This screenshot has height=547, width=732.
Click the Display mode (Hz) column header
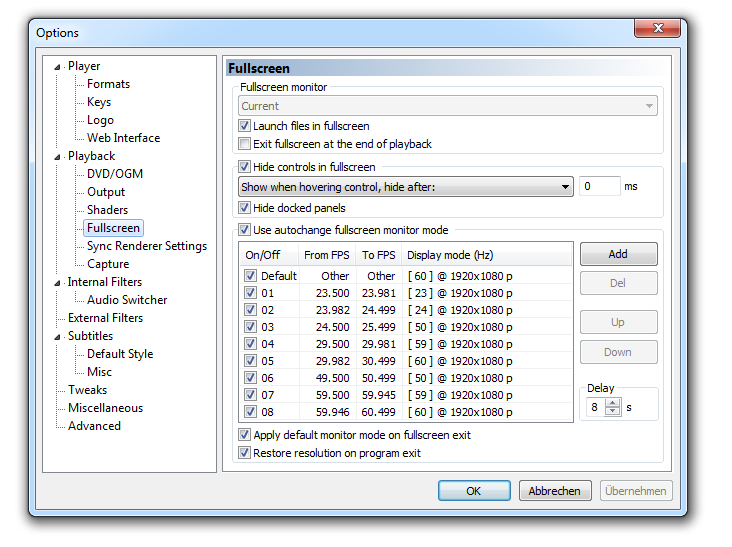pyautogui.click(x=486, y=255)
